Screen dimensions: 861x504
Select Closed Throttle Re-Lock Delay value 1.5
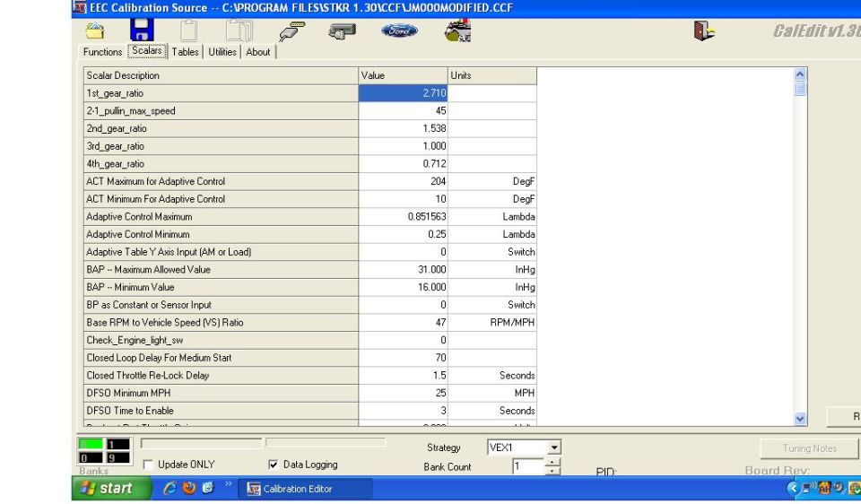pyautogui.click(x=403, y=375)
